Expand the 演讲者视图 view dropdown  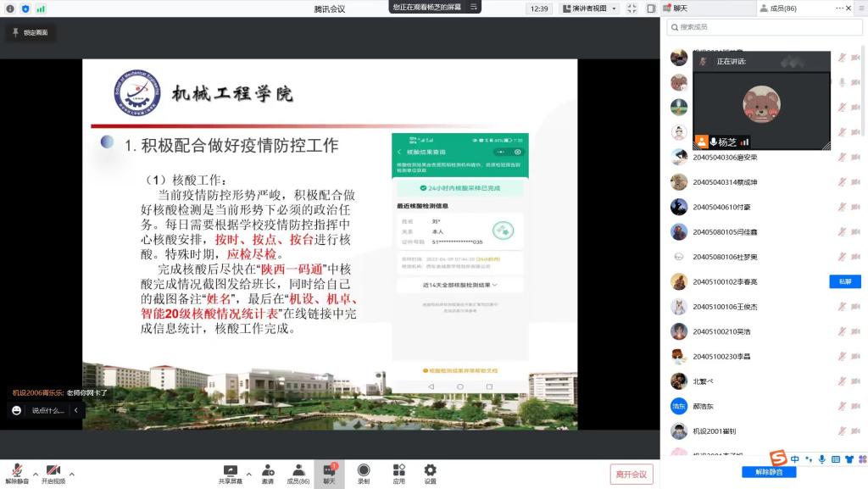pyautogui.click(x=593, y=8)
